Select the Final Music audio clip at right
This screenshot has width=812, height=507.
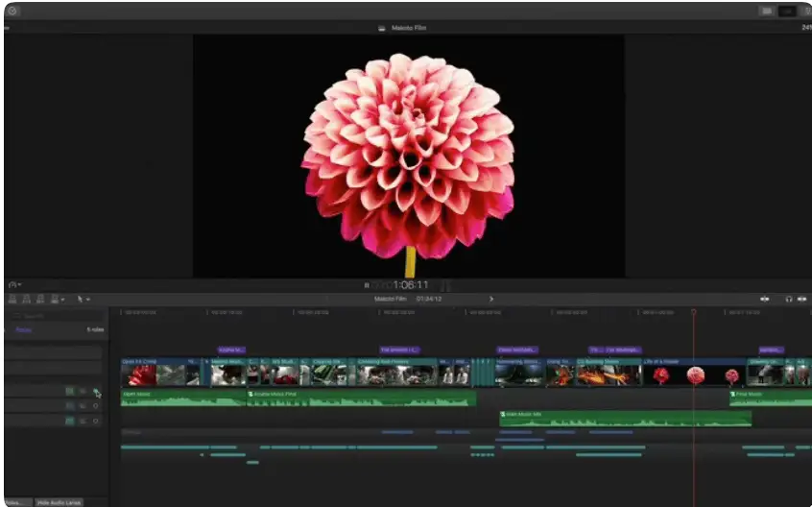(x=771, y=398)
